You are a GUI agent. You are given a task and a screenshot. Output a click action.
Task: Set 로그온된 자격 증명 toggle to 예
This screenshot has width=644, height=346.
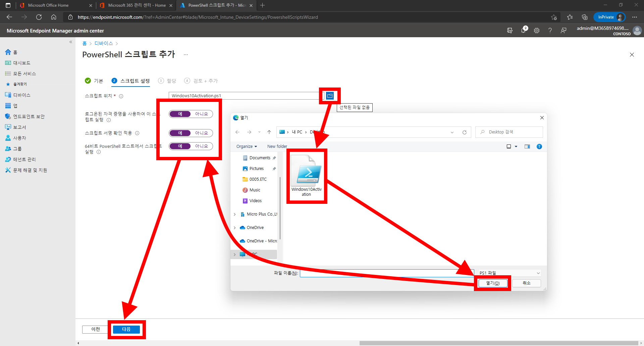pos(180,114)
